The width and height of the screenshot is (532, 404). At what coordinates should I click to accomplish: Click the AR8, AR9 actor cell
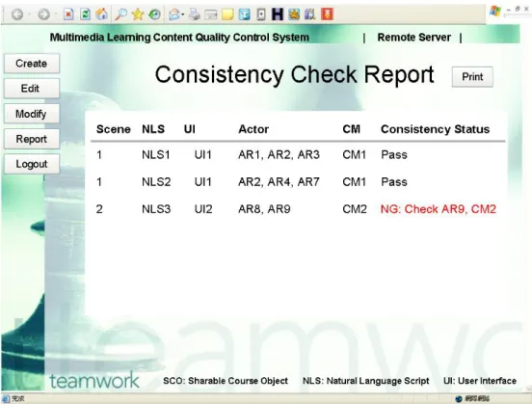click(x=264, y=209)
